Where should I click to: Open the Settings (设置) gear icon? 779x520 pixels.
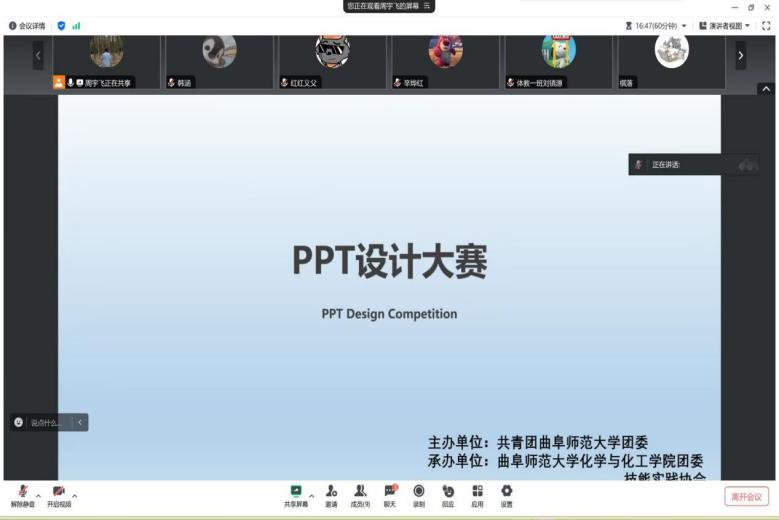click(x=506, y=492)
